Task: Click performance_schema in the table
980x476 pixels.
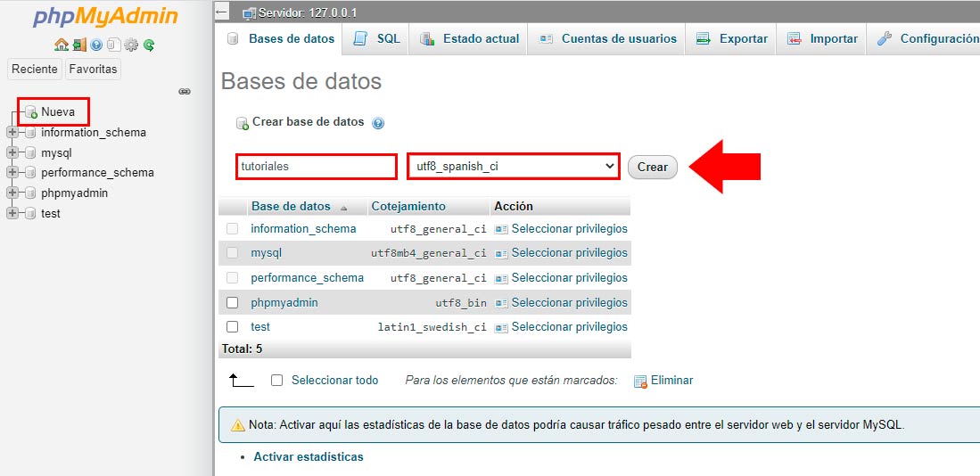Action: 308,277
